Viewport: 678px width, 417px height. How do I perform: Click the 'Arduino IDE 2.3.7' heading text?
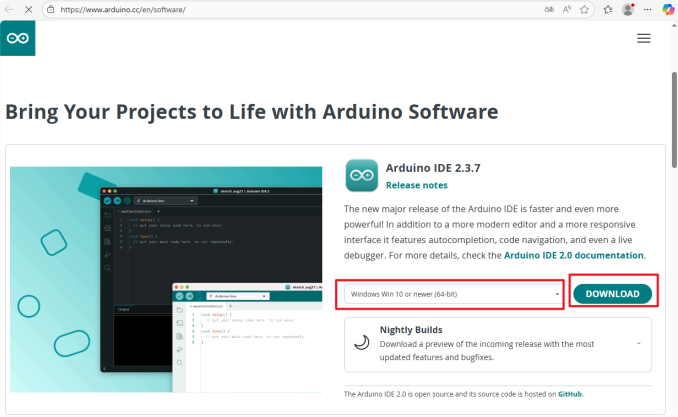tap(433, 168)
